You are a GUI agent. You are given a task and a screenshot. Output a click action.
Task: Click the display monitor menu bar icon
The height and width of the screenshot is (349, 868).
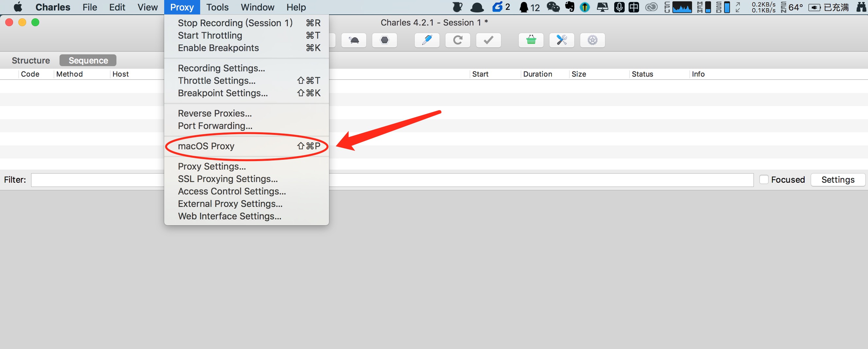tap(602, 7)
